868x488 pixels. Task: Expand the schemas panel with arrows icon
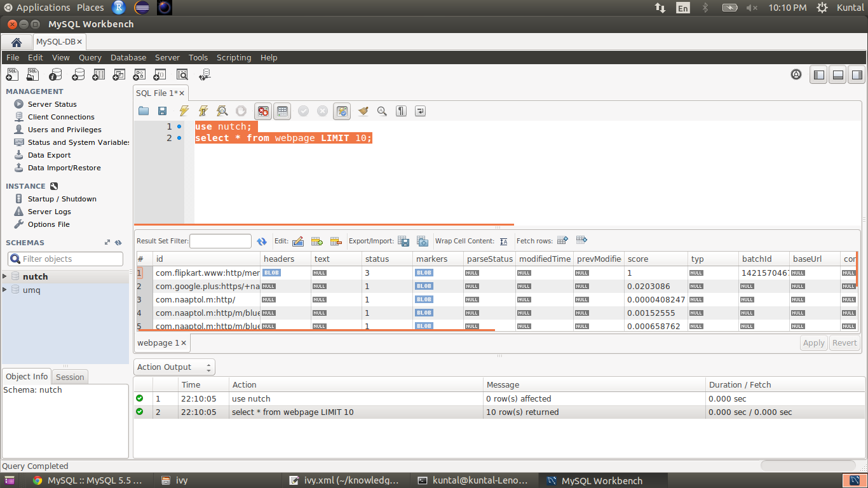click(x=107, y=243)
